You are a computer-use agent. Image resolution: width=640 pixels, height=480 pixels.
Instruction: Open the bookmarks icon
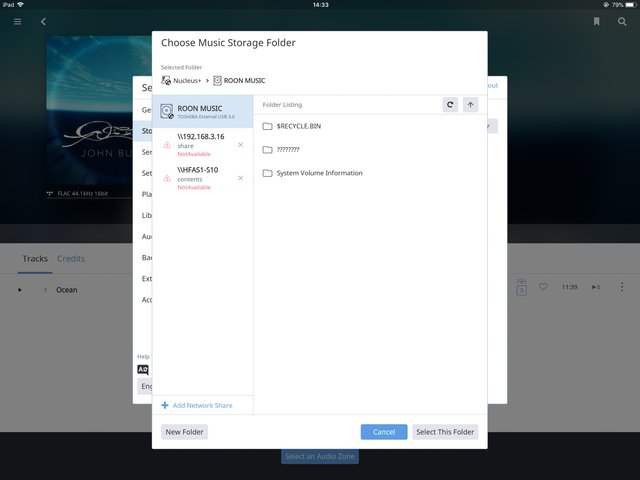tap(597, 21)
